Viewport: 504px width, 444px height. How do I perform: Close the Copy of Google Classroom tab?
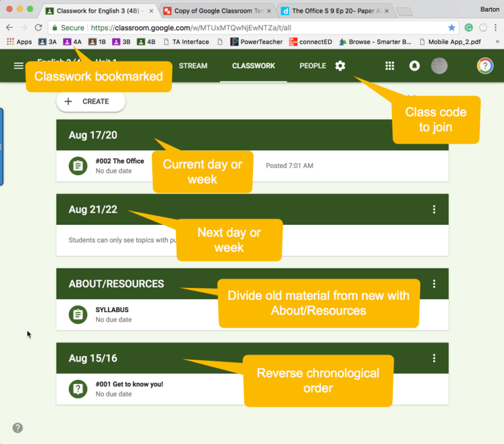coord(269,11)
